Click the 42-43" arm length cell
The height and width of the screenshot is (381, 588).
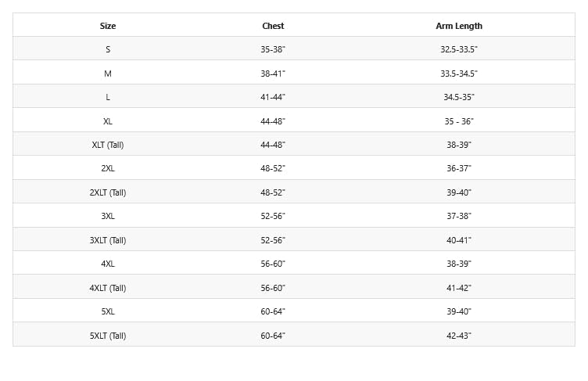459,336
